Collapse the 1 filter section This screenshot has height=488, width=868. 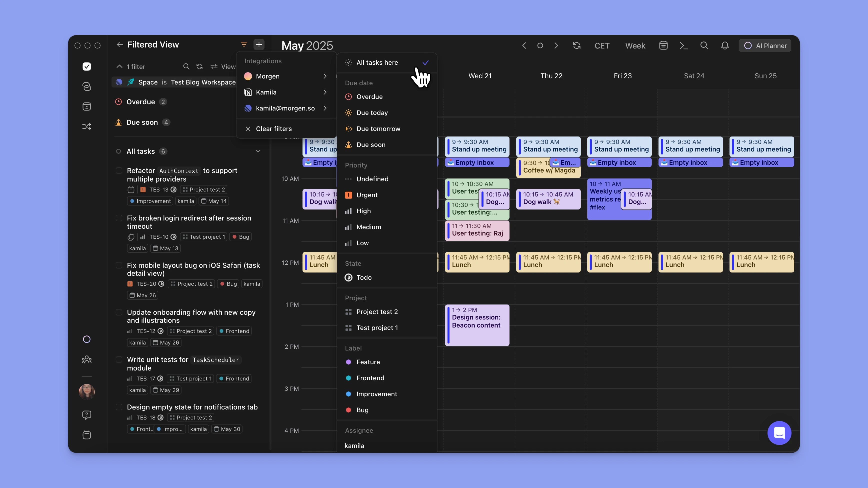[x=119, y=66]
